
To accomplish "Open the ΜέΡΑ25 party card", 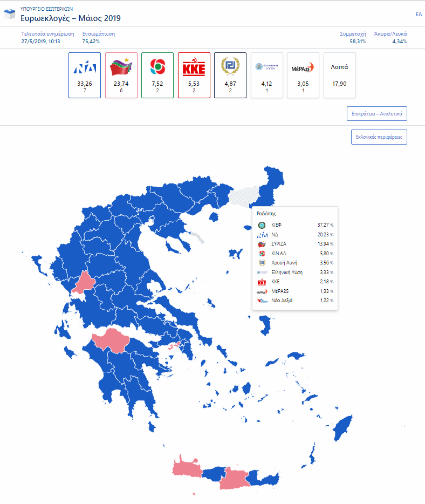I will point(303,75).
